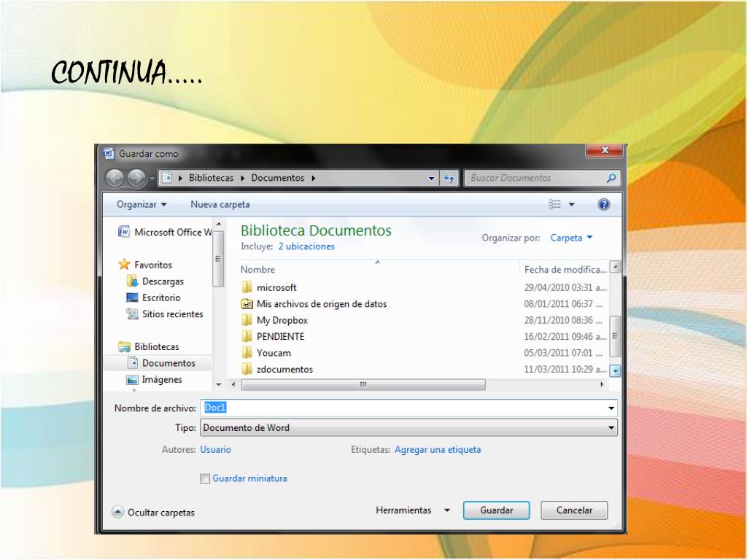Select Sitios recientes in navigation pane
This screenshot has height=560, width=747.
coord(172,314)
